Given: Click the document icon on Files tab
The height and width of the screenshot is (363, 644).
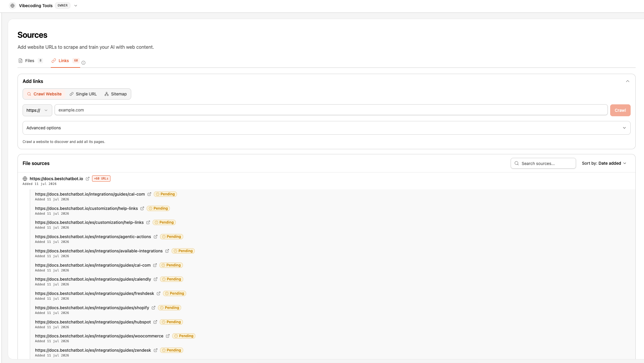Looking at the screenshot, I should pos(20,61).
